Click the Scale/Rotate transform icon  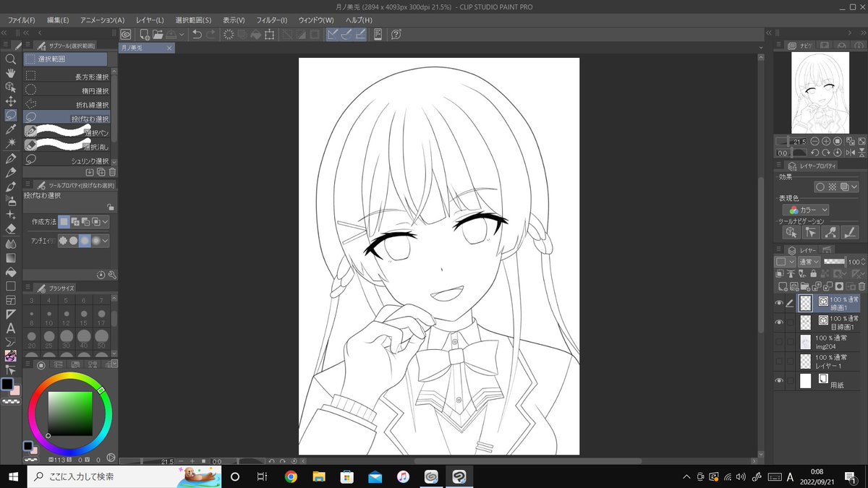(x=269, y=34)
